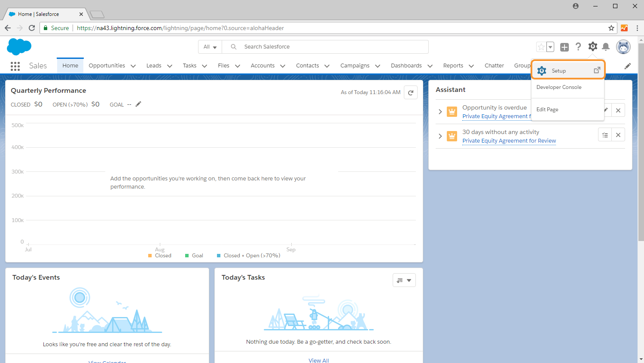Dismiss the 30 days without activity item
Image resolution: width=644 pixels, height=363 pixels.
click(618, 135)
